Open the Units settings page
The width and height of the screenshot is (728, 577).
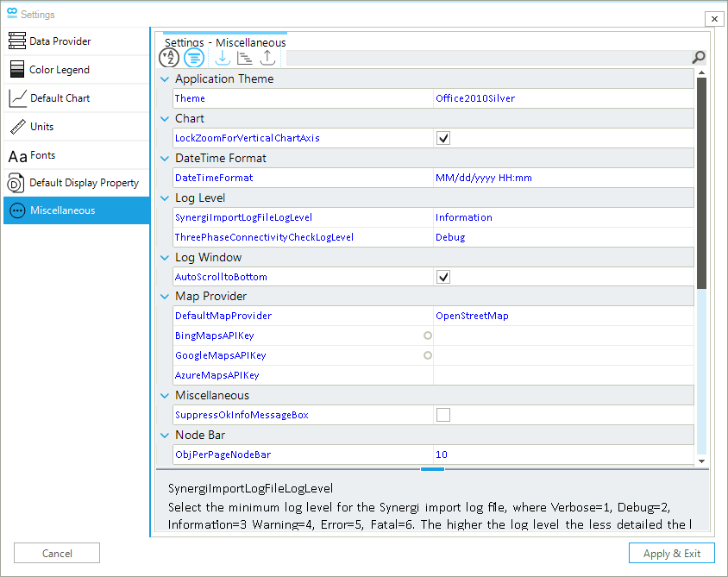tap(77, 126)
